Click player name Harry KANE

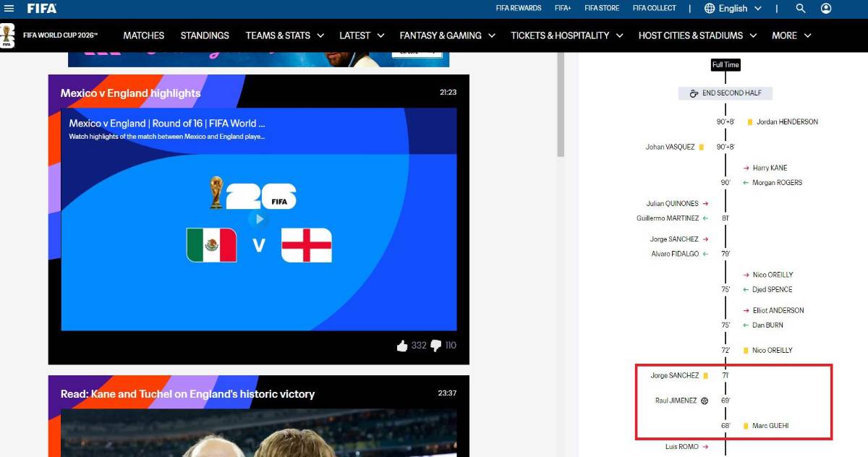click(770, 168)
